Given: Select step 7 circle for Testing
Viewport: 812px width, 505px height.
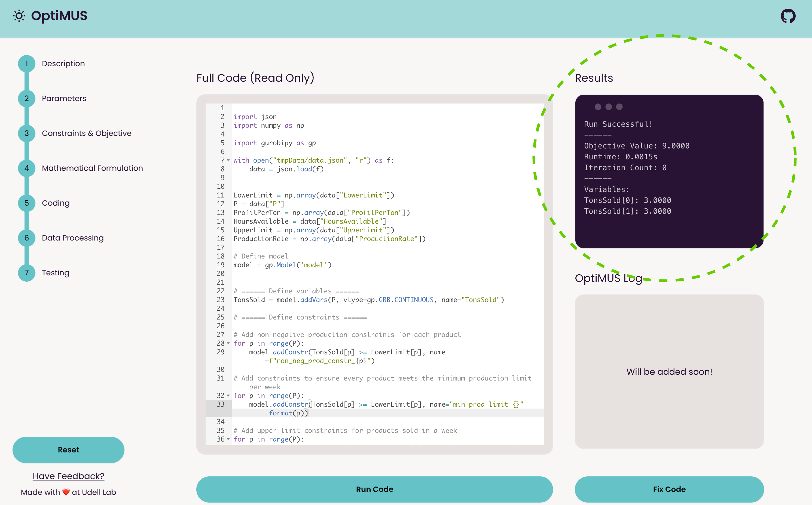Looking at the screenshot, I should [27, 273].
